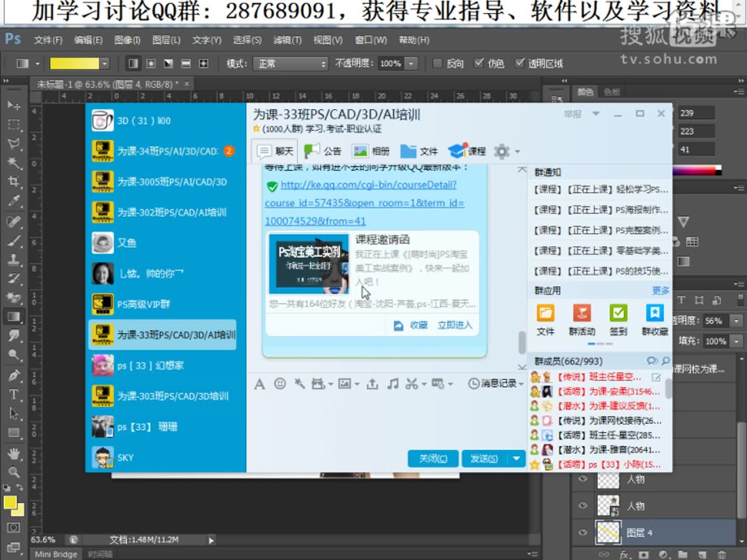This screenshot has height=560, width=747.
Task: Open the 滤镜(T) menu
Action: tap(287, 40)
